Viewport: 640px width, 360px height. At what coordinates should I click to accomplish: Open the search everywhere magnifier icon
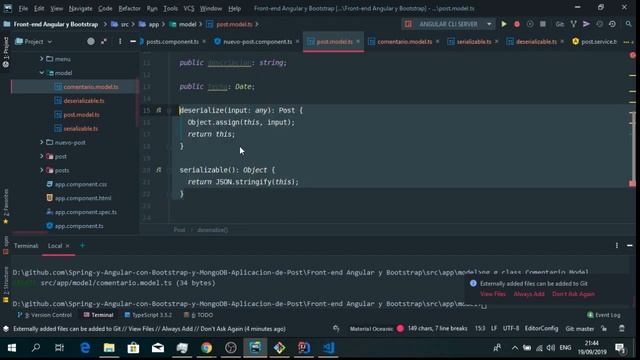click(x=629, y=24)
